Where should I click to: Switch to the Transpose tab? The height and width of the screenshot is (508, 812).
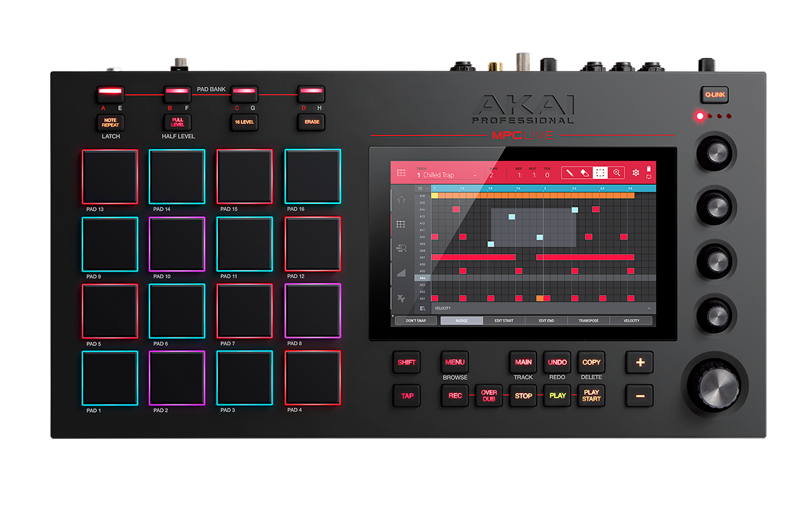pyautogui.click(x=589, y=321)
